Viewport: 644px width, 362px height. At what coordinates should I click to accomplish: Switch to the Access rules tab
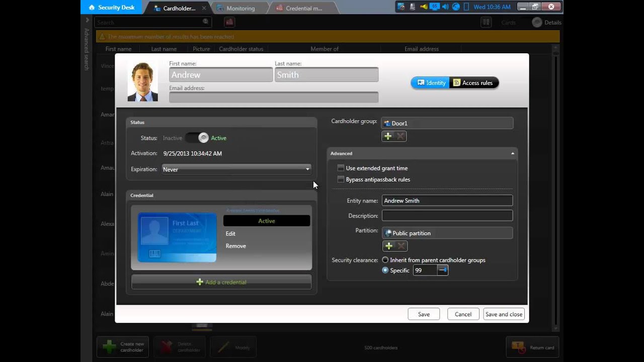(x=473, y=83)
